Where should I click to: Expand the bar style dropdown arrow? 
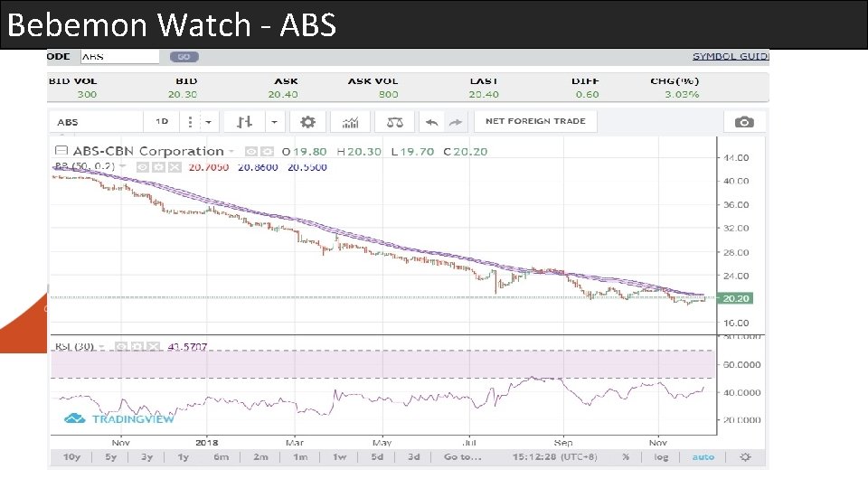pyautogui.click(x=274, y=122)
